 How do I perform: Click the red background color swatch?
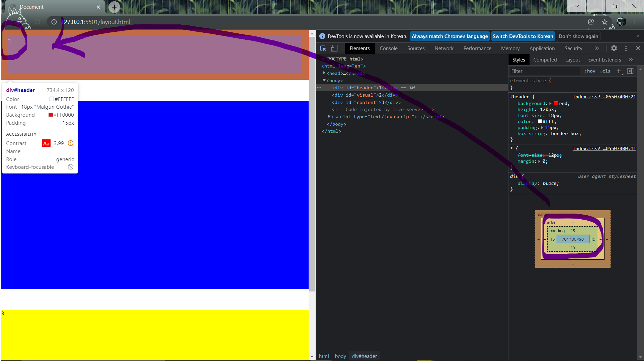(x=556, y=104)
